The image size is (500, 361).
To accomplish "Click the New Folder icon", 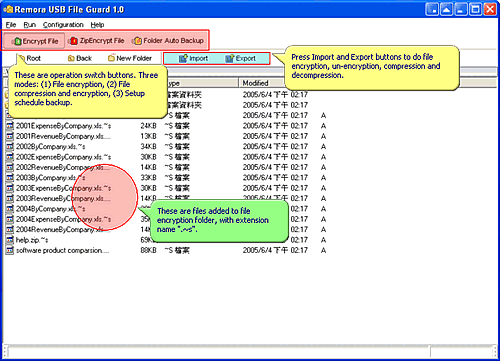I will pos(111,58).
